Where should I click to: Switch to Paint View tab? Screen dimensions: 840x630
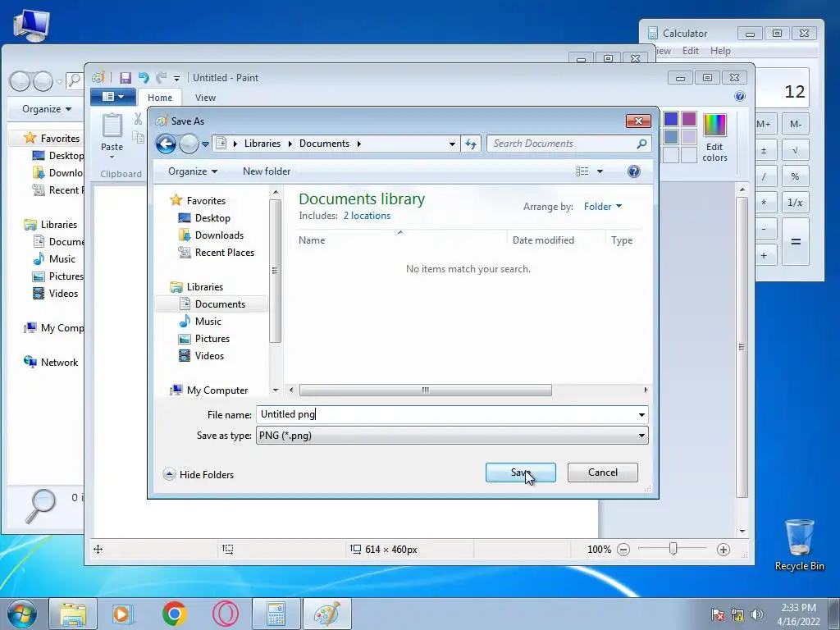205,98
